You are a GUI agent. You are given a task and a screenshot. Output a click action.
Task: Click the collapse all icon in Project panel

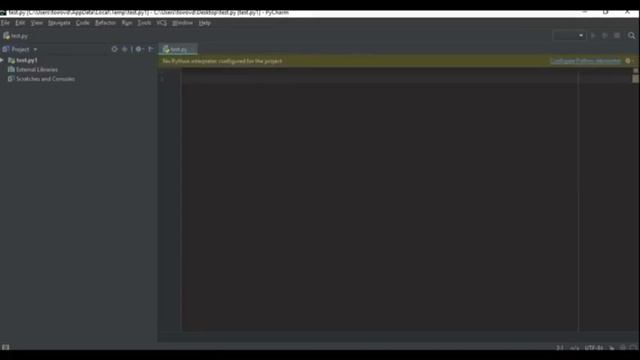(125, 49)
